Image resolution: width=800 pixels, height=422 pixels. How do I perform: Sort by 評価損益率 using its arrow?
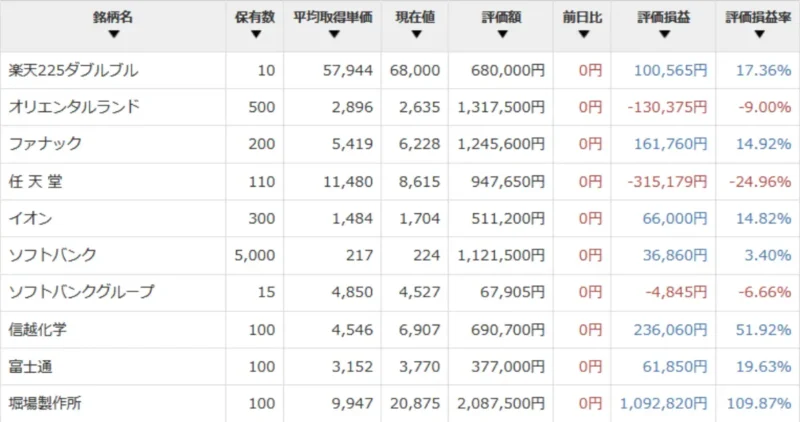(x=757, y=34)
